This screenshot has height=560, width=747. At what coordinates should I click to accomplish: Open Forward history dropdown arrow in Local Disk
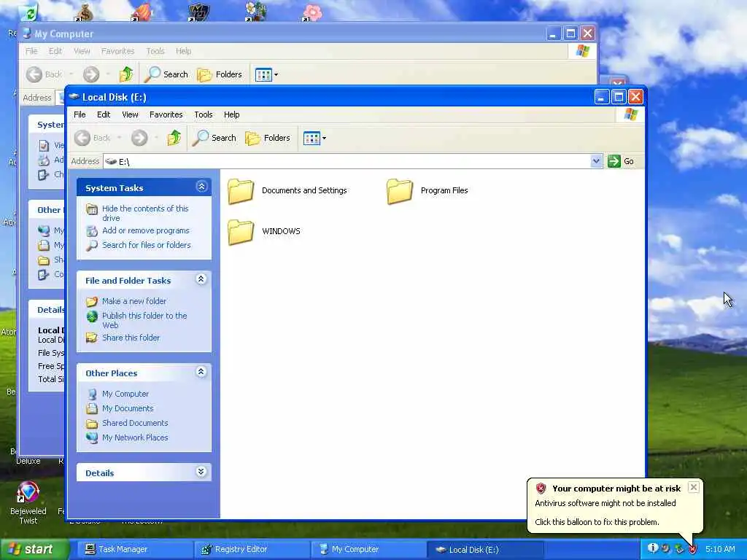click(x=156, y=138)
